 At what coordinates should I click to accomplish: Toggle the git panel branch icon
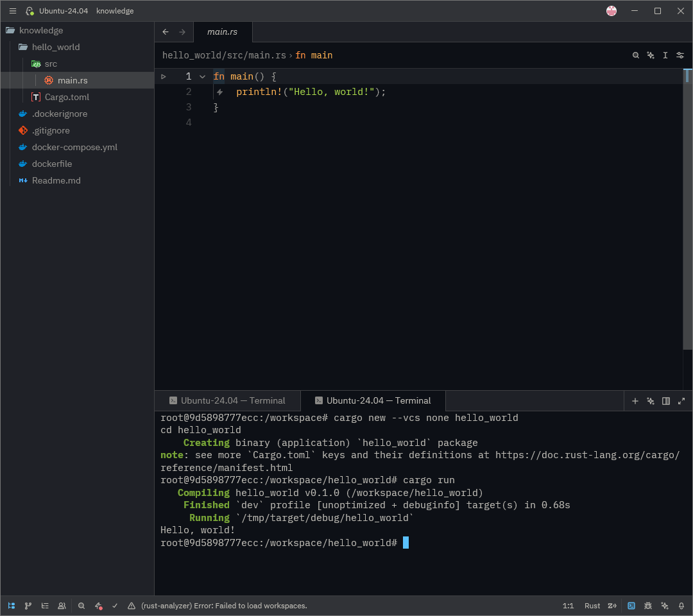28,606
